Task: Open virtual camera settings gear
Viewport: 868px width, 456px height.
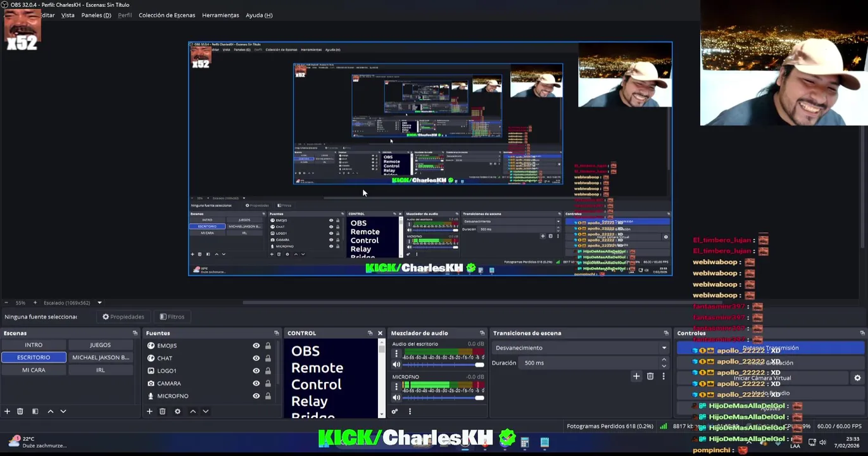Action: click(x=857, y=378)
